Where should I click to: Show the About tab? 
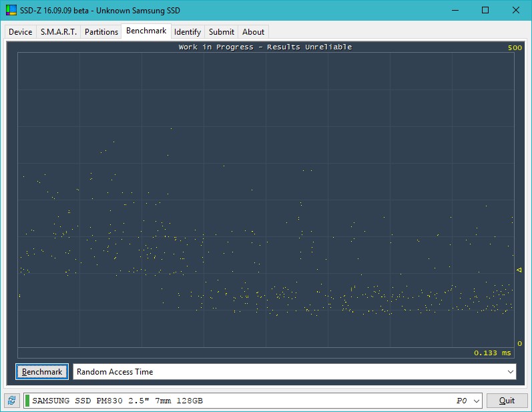point(253,32)
